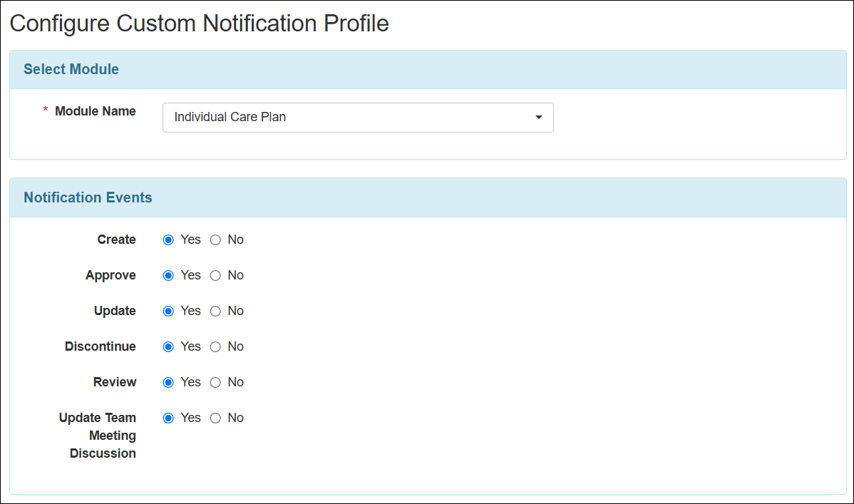
Task: Click the Module Name field label
Action: point(96,111)
